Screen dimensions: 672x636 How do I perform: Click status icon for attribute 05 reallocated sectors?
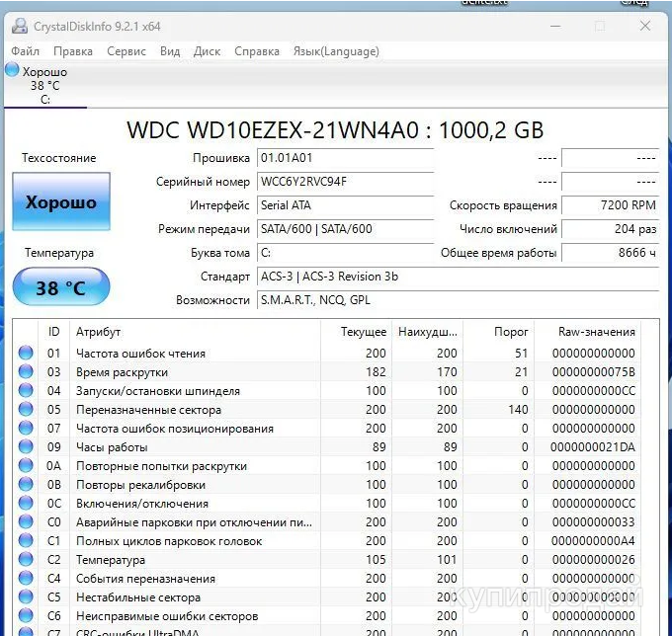[x=26, y=410]
